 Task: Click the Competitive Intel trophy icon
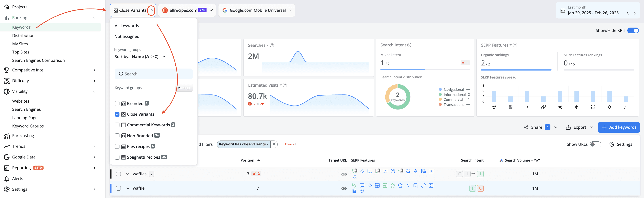tap(7, 70)
